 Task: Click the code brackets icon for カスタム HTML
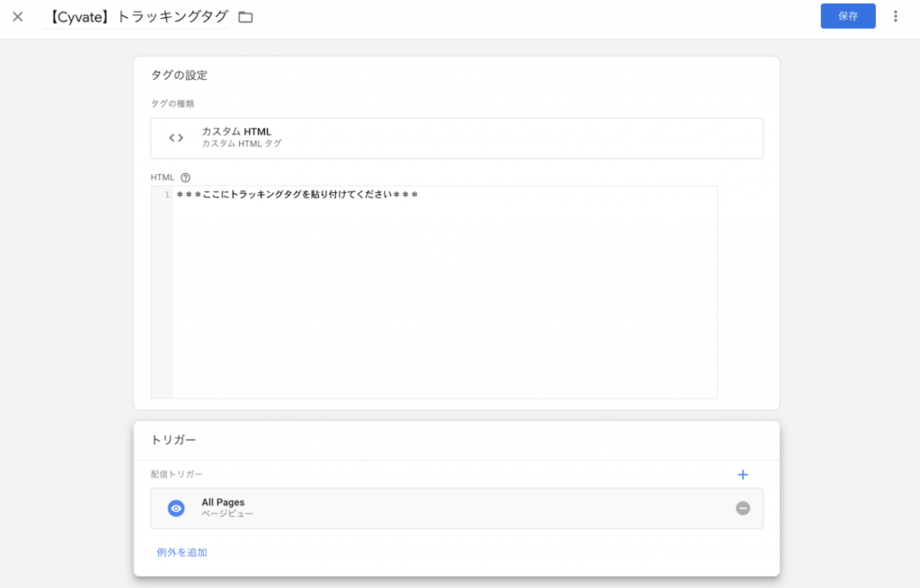[x=176, y=137]
